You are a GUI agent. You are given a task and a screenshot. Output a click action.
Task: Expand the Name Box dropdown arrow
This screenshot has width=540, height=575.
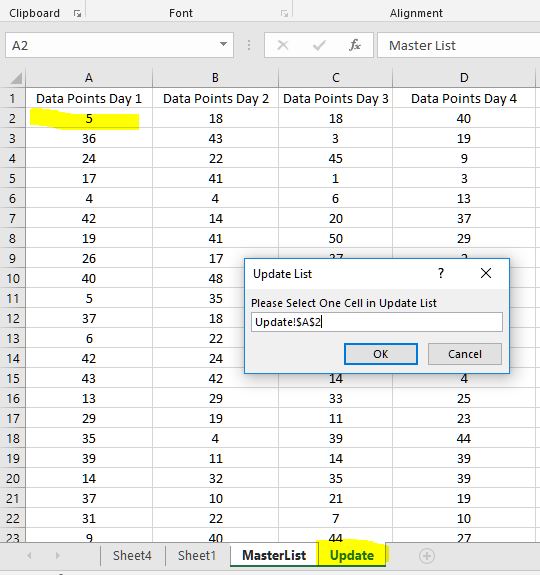(x=223, y=44)
